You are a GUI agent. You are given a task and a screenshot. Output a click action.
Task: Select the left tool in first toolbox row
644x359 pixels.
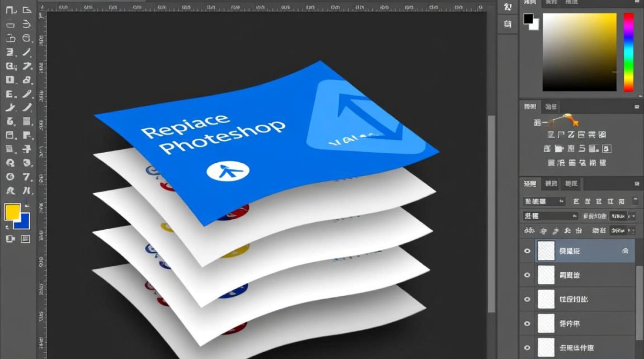[11, 10]
